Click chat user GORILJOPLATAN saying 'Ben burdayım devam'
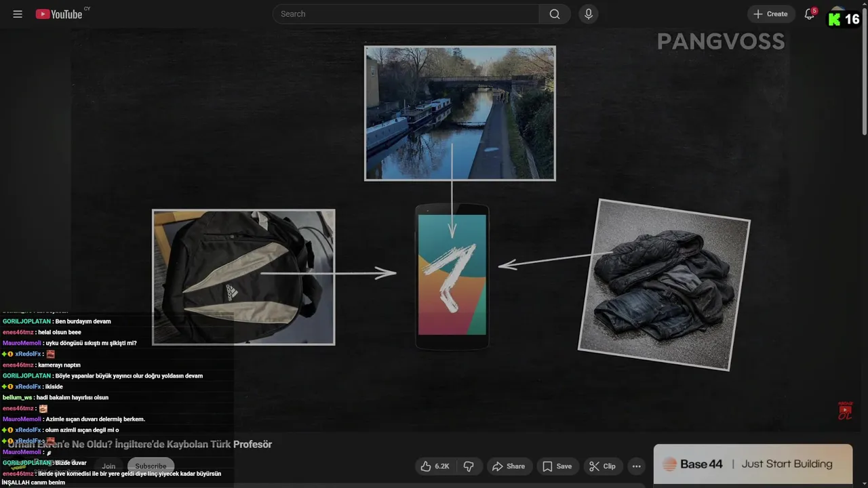The image size is (868, 488). [x=56, y=321]
